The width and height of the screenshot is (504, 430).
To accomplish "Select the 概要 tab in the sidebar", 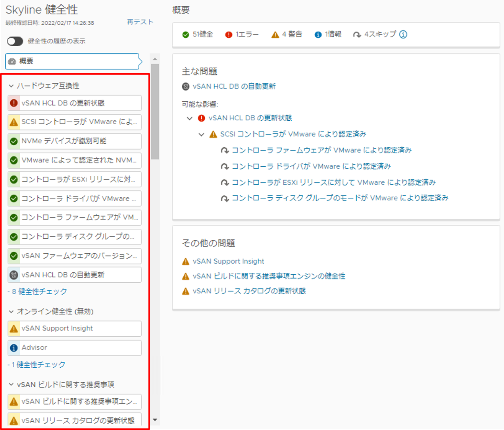I will pyautogui.click(x=74, y=61).
